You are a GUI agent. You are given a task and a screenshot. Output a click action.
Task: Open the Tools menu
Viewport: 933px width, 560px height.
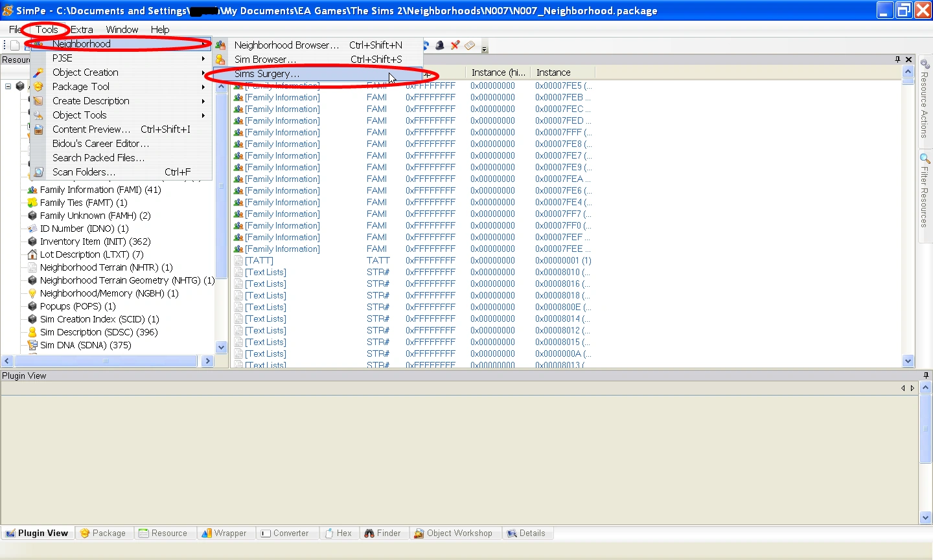click(47, 29)
